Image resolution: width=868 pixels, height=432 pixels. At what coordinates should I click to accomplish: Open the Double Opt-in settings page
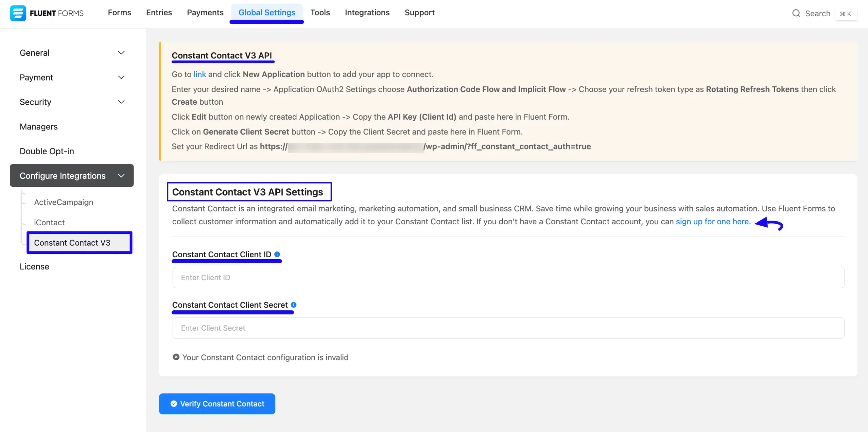tap(47, 151)
